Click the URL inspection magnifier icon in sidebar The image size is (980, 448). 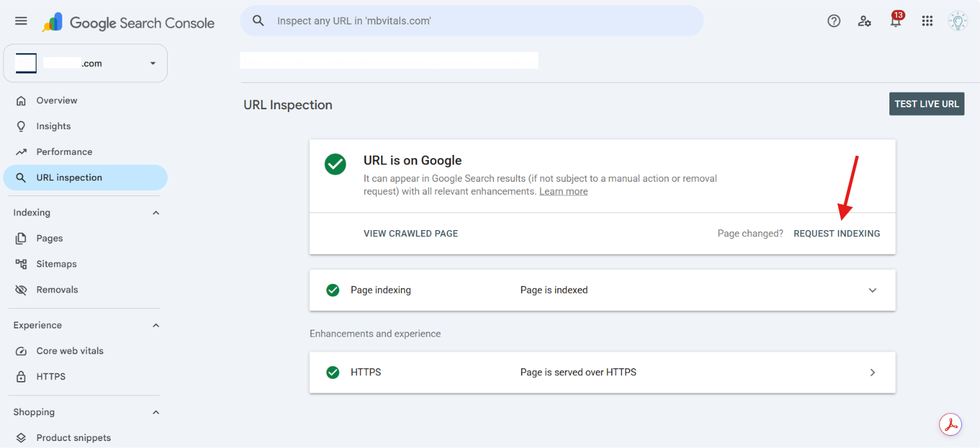[21, 177]
